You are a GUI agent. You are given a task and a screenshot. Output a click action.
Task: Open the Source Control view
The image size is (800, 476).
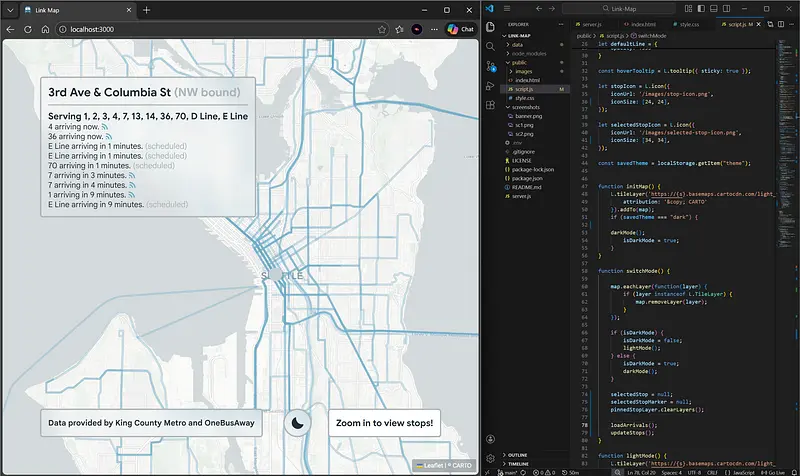pyautogui.click(x=490, y=66)
